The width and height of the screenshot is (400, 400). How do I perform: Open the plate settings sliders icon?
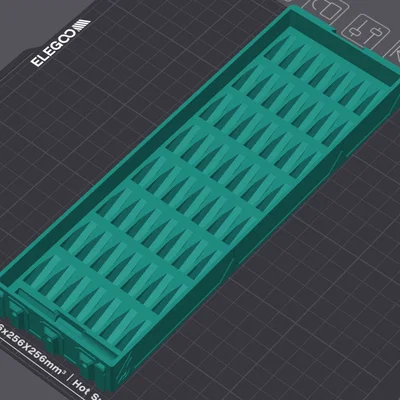point(366,32)
